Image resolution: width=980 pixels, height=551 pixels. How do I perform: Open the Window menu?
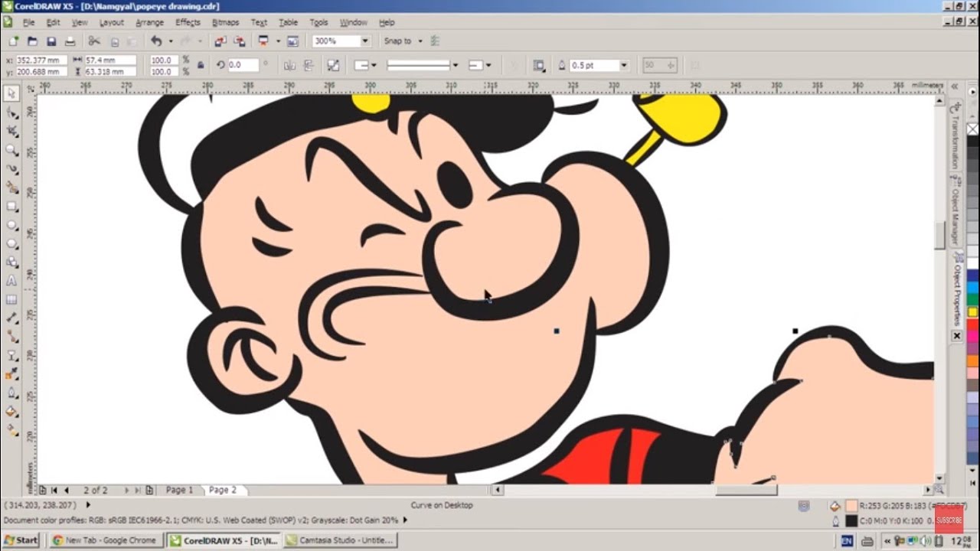[x=353, y=22]
